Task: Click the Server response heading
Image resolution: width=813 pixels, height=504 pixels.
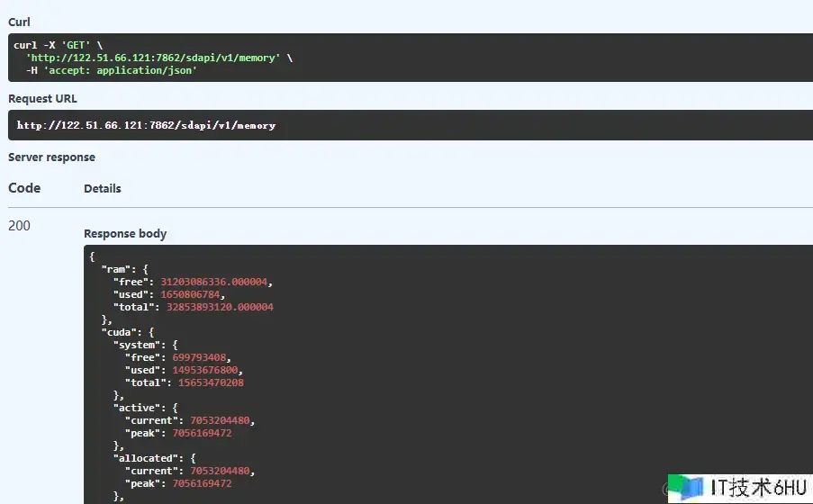Action: coord(51,157)
